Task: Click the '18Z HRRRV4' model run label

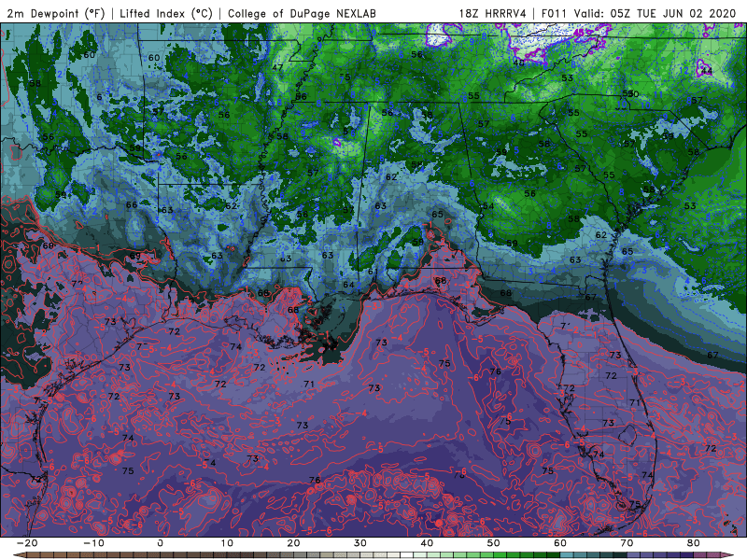Action: (492, 13)
